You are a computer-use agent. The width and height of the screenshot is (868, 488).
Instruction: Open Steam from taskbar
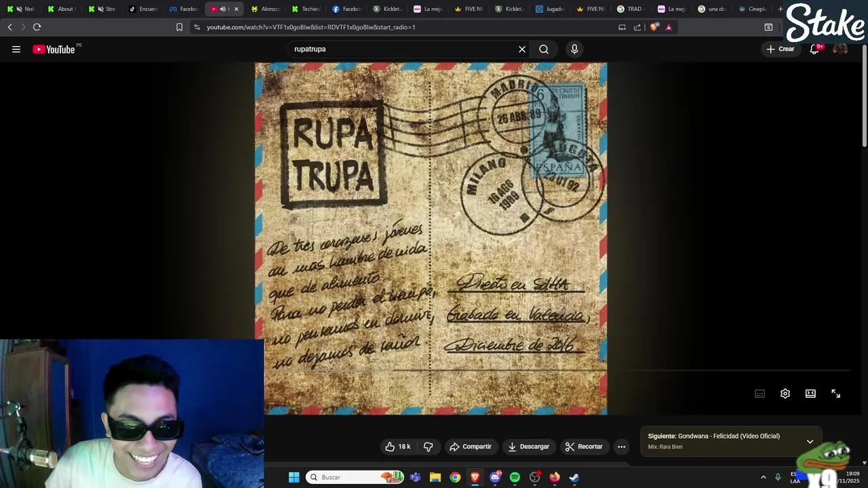point(574,477)
